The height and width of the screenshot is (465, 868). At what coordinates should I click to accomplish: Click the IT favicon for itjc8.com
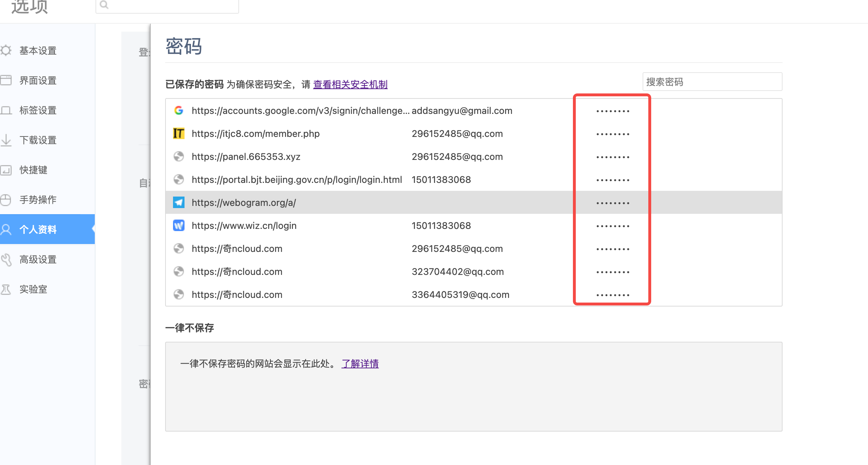click(179, 133)
